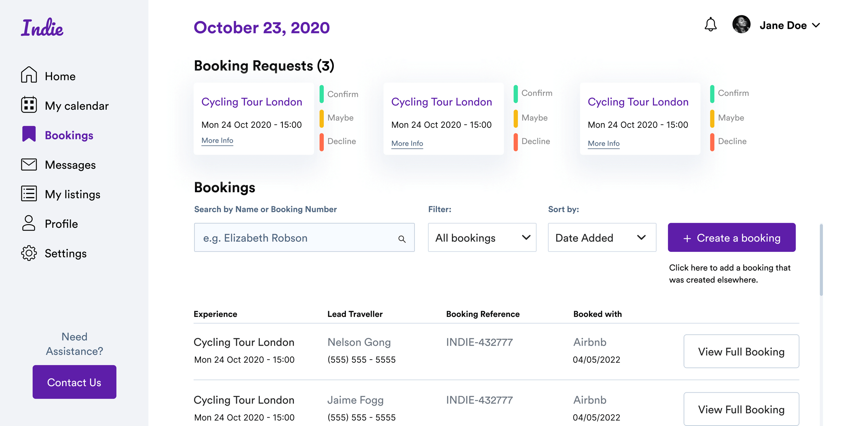The width and height of the screenshot is (868, 426).
Task: Open Profile person icon
Action: tap(29, 223)
